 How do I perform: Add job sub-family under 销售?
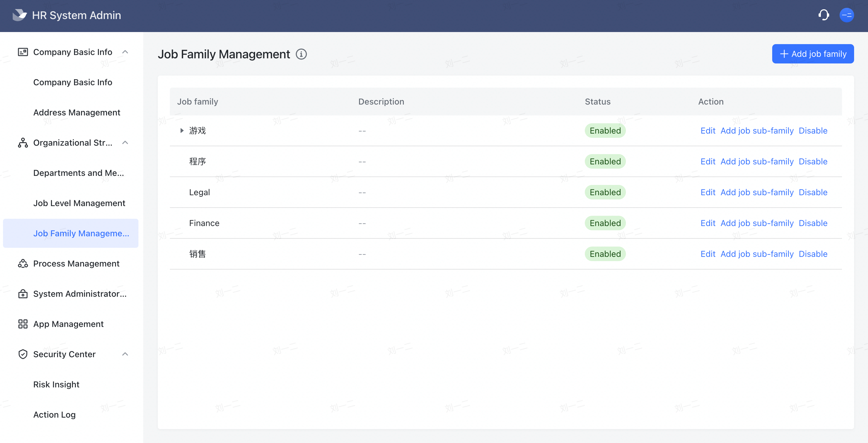(x=757, y=254)
